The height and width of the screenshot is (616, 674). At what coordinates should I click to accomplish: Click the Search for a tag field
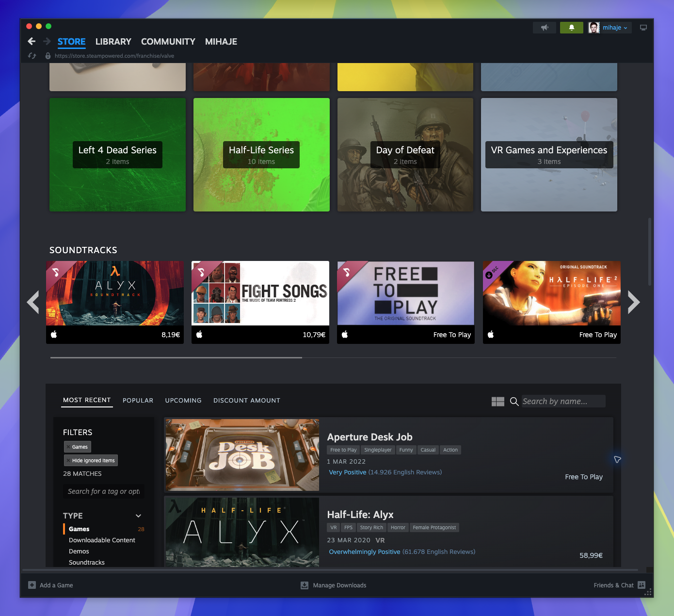click(104, 491)
